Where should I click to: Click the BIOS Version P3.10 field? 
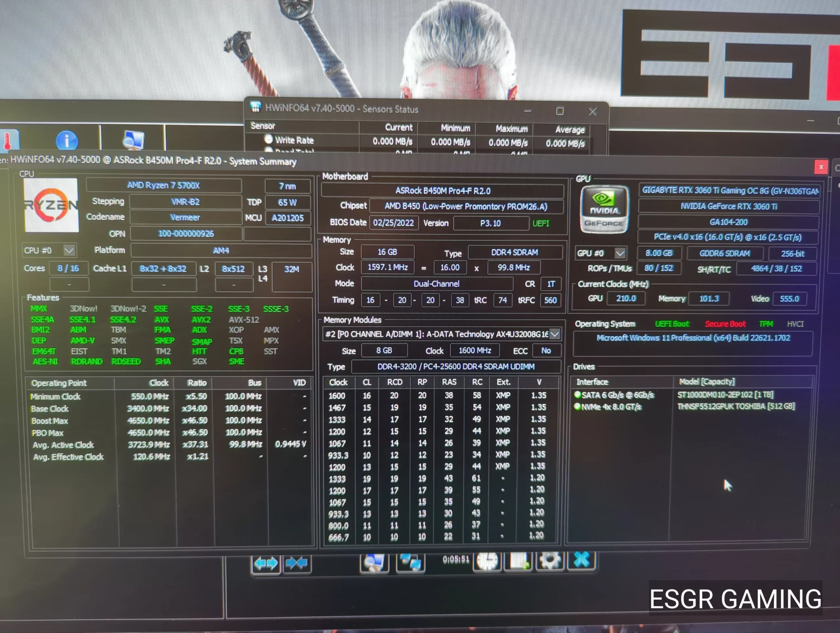click(x=491, y=223)
